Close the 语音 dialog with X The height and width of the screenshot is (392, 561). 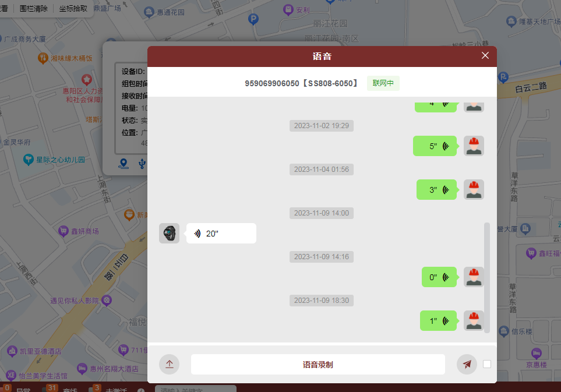pos(485,56)
